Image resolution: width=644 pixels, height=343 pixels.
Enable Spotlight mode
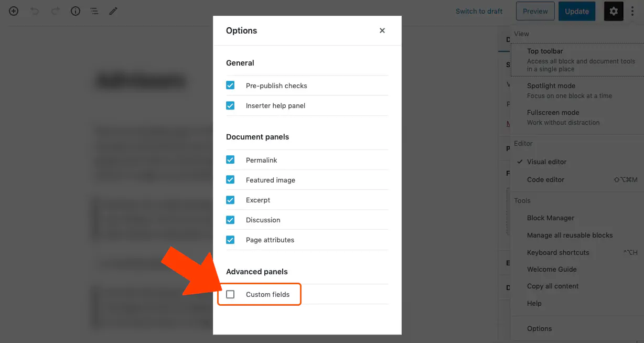(x=551, y=85)
